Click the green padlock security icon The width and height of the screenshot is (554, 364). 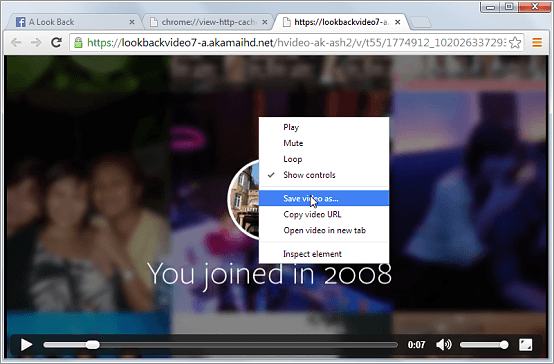point(78,43)
